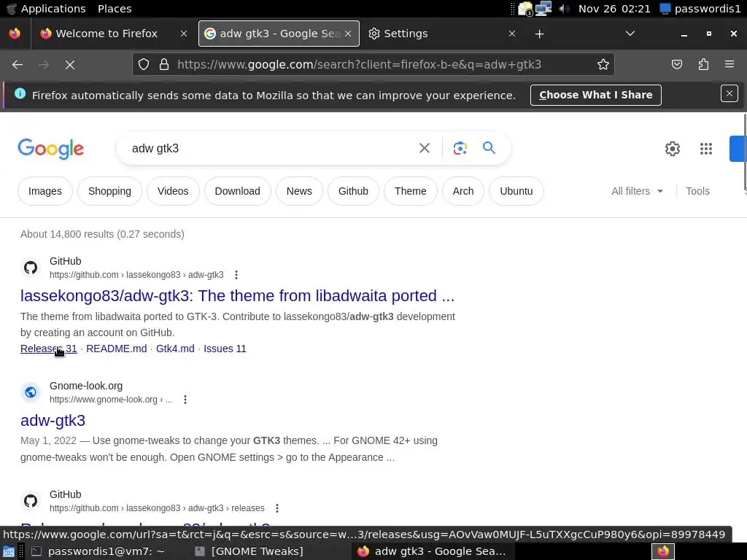Stop loading the page

(x=70, y=64)
